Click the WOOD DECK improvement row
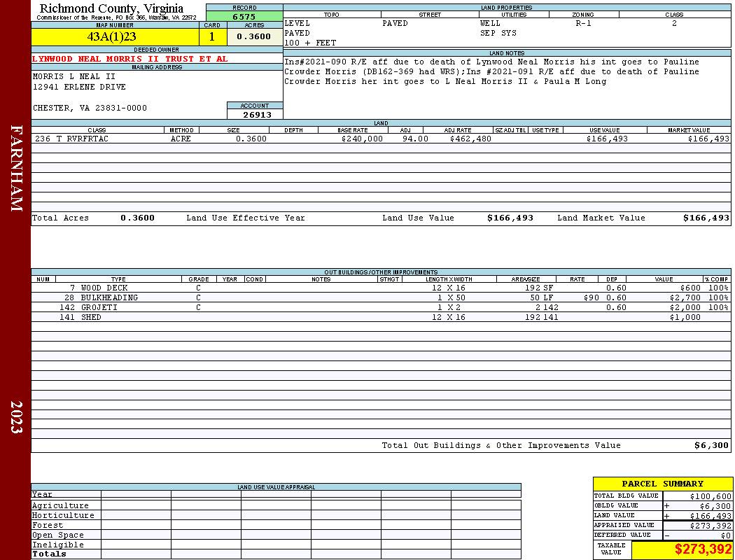 (381, 288)
